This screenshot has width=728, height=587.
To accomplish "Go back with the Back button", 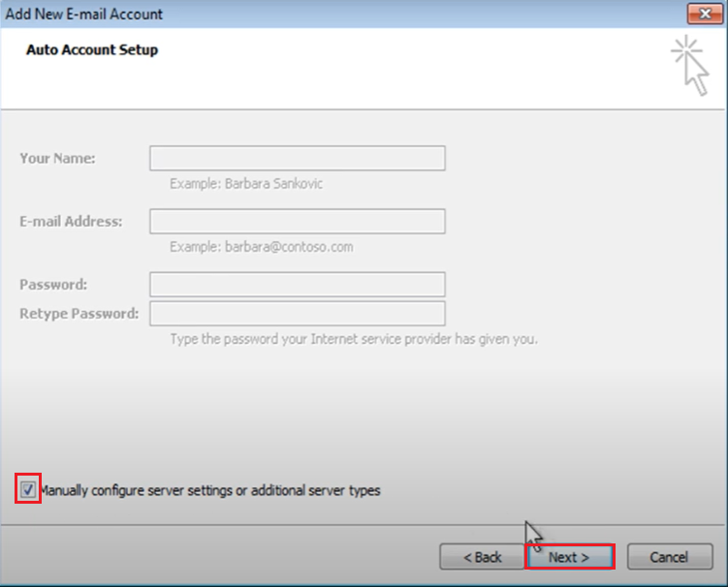I will click(481, 557).
